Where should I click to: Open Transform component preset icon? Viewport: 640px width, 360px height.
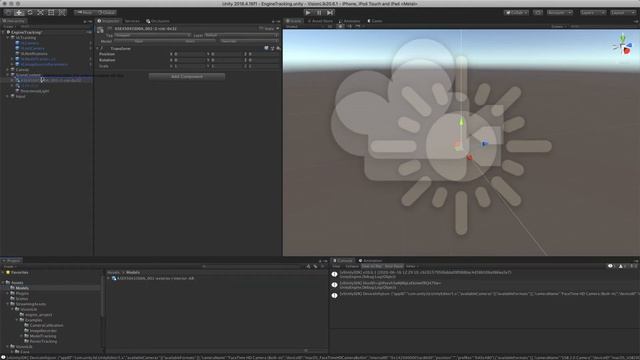point(272,48)
